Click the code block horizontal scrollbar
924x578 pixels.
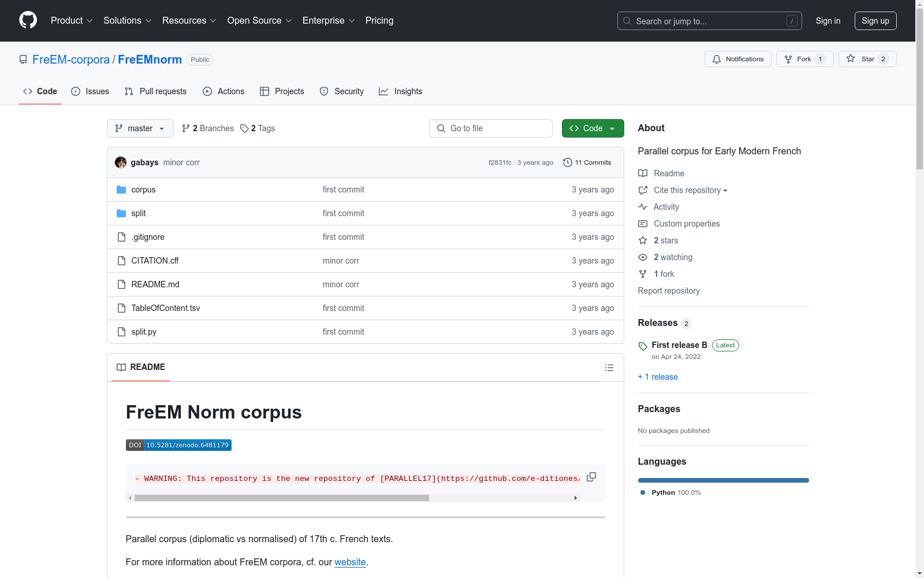click(282, 498)
